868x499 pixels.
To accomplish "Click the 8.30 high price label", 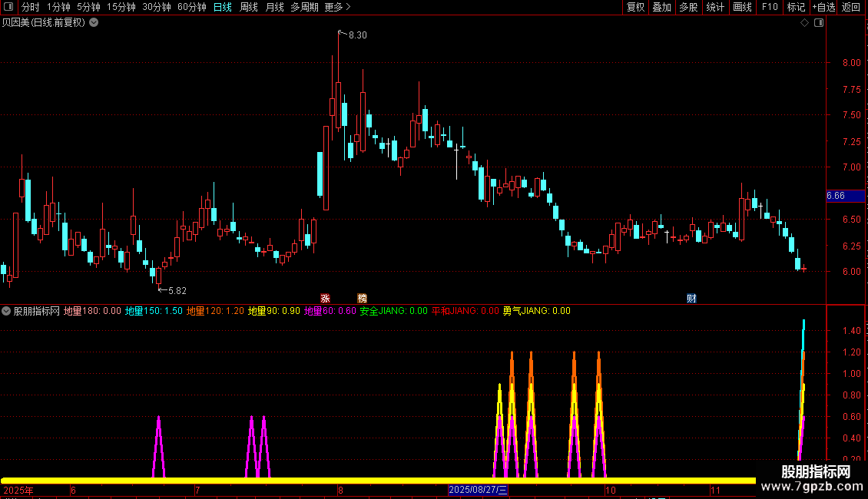I will [x=358, y=35].
